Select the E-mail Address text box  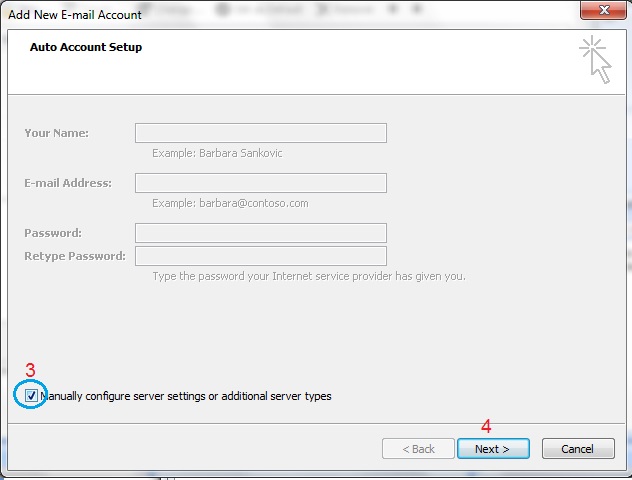click(260, 183)
